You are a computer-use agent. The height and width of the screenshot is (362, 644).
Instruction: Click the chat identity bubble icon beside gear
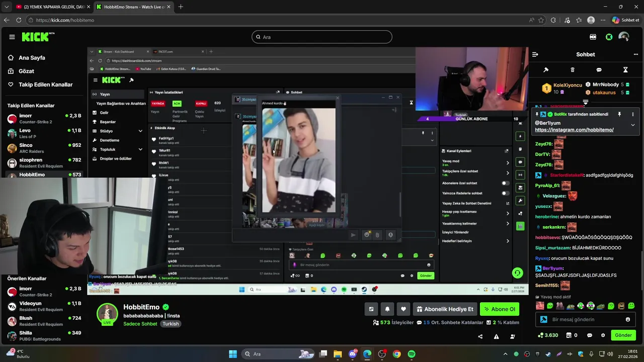click(589, 335)
